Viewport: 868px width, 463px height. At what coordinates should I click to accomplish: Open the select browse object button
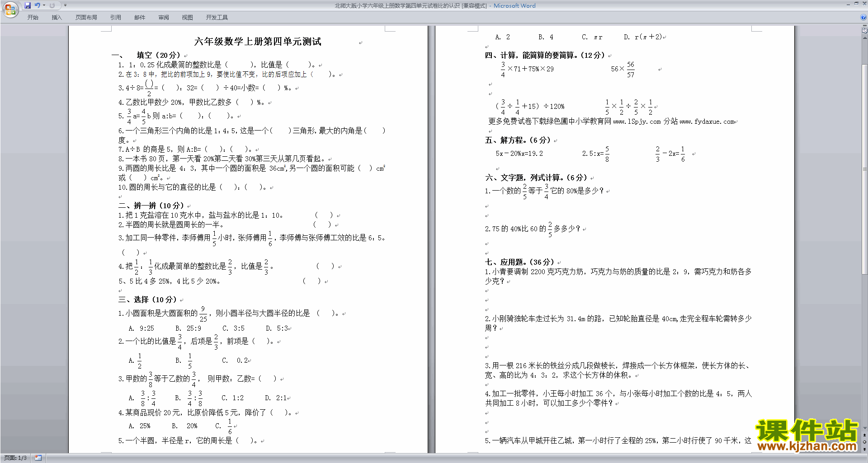865,442
